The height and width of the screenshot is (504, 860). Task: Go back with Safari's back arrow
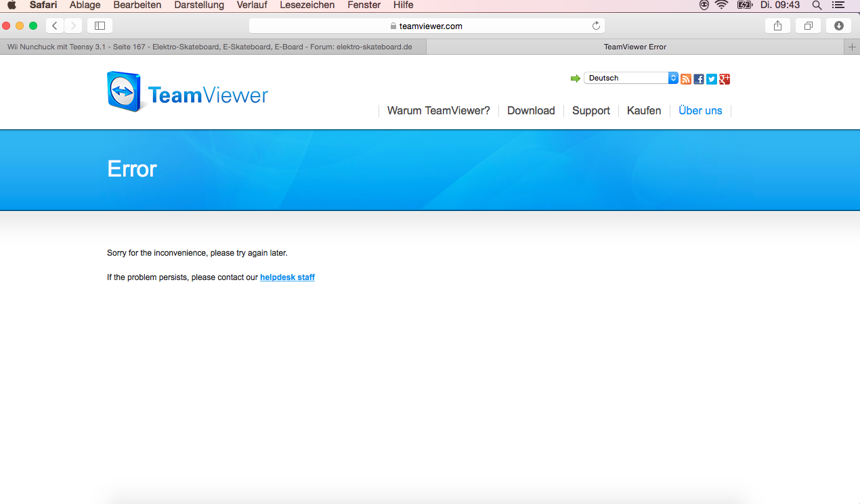click(x=55, y=26)
